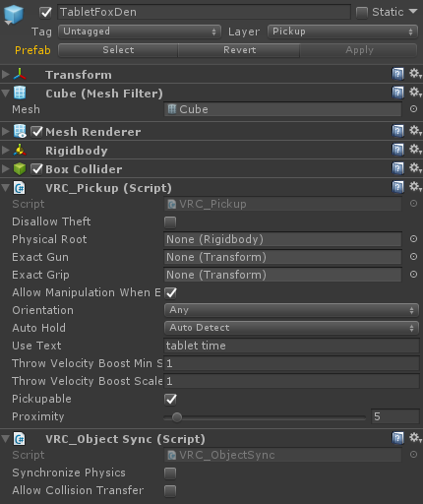The image size is (423, 504).
Task: Uncheck the Pickupable option
Action: pyautogui.click(x=170, y=399)
